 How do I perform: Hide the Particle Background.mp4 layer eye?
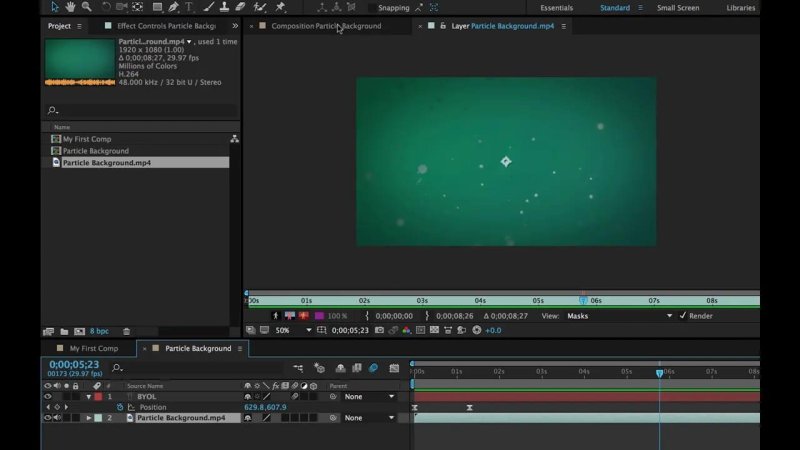pyautogui.click(x=47, y=418)
